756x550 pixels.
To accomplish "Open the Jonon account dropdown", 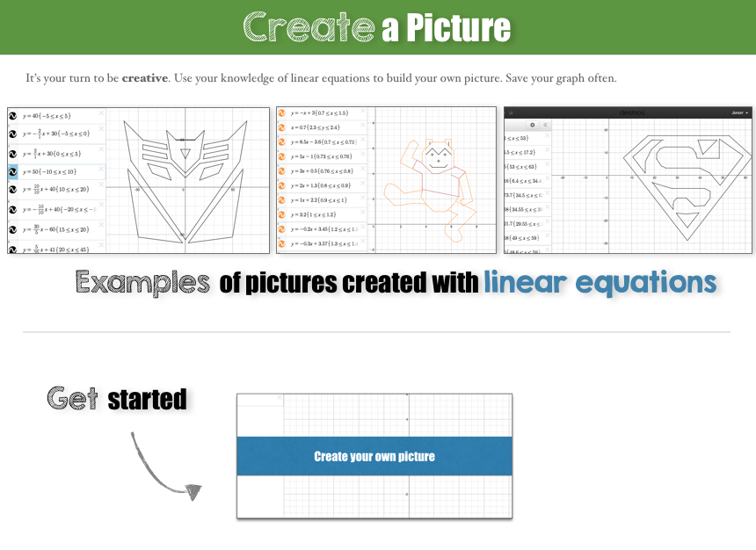I will pos(738,112).
